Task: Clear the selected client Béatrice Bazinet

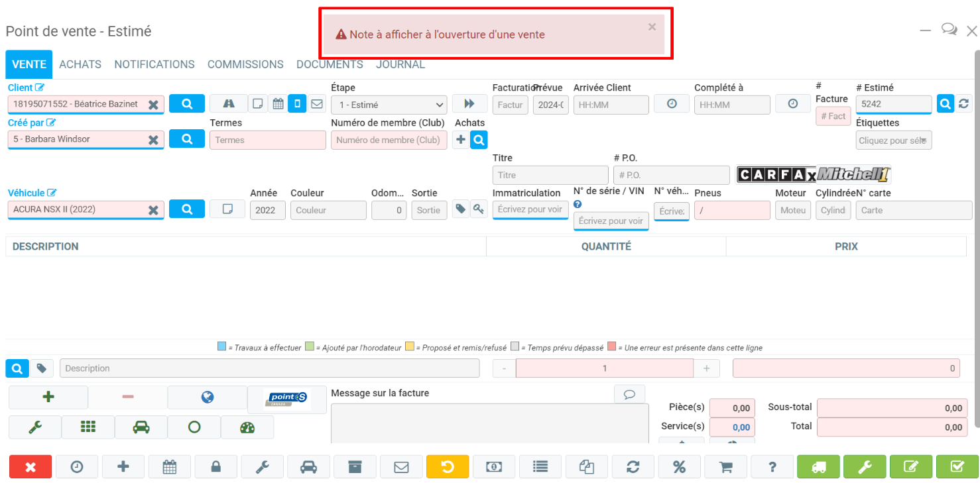Action: click(153, 105)
